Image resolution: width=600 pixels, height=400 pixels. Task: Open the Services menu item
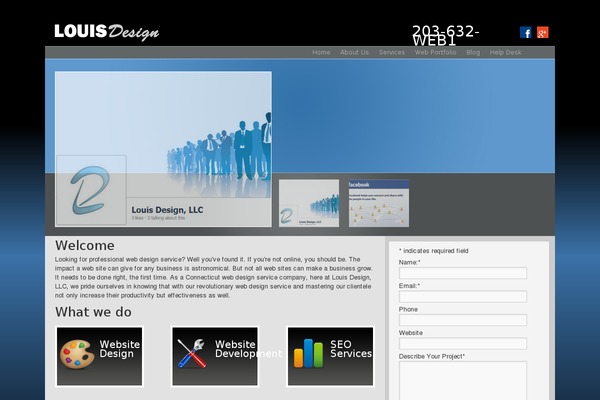392,52
